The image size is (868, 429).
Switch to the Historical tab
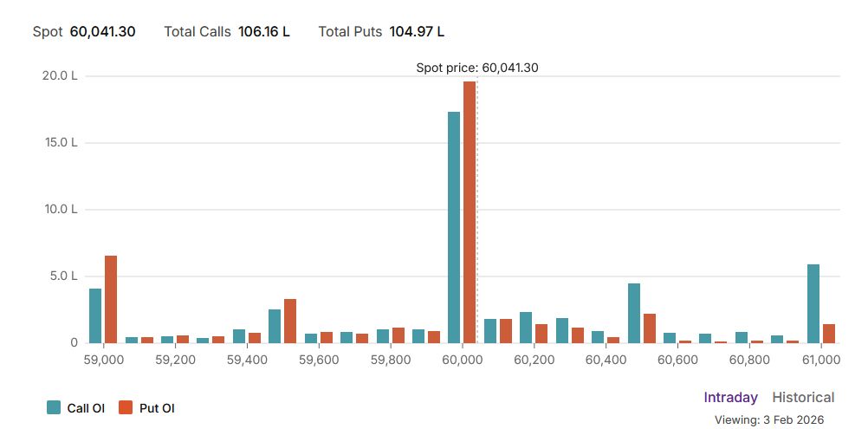coord(803,398)
